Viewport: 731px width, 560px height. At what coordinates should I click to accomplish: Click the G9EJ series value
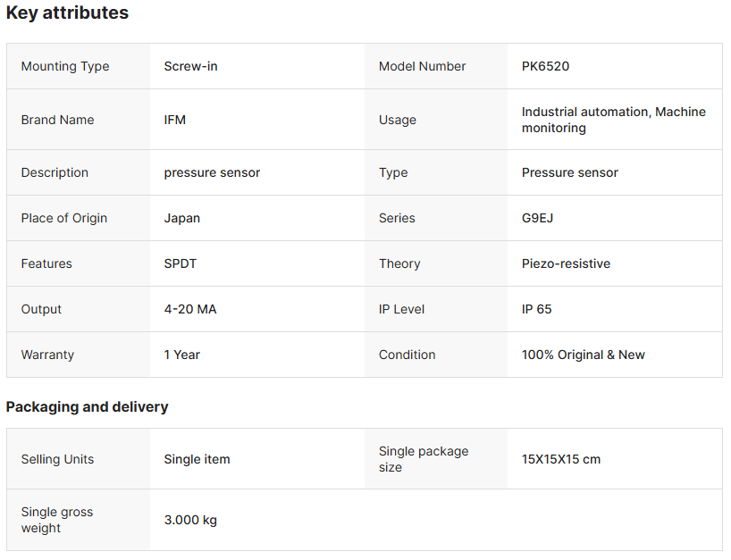point(537,218)
